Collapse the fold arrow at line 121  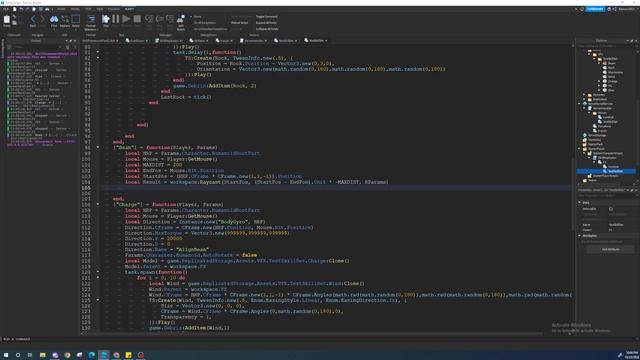(x=98, y=278)
